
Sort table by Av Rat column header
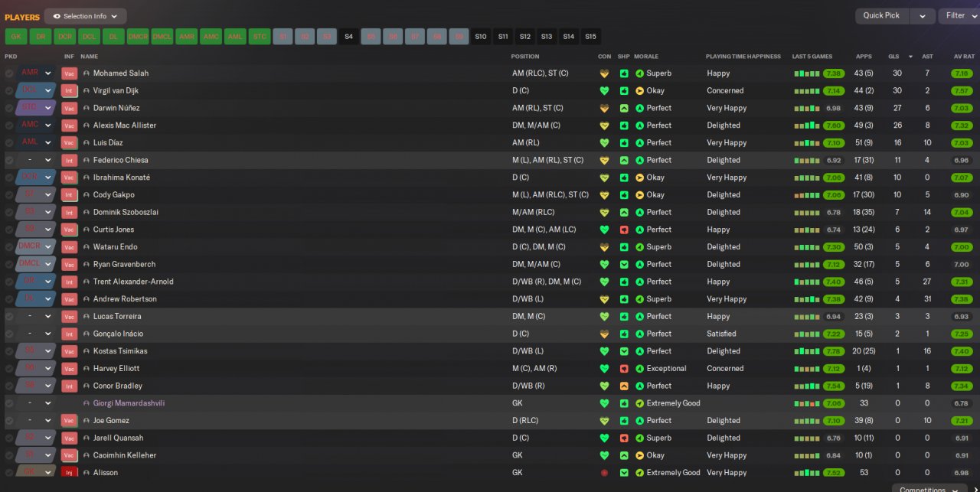coord(963,57)
